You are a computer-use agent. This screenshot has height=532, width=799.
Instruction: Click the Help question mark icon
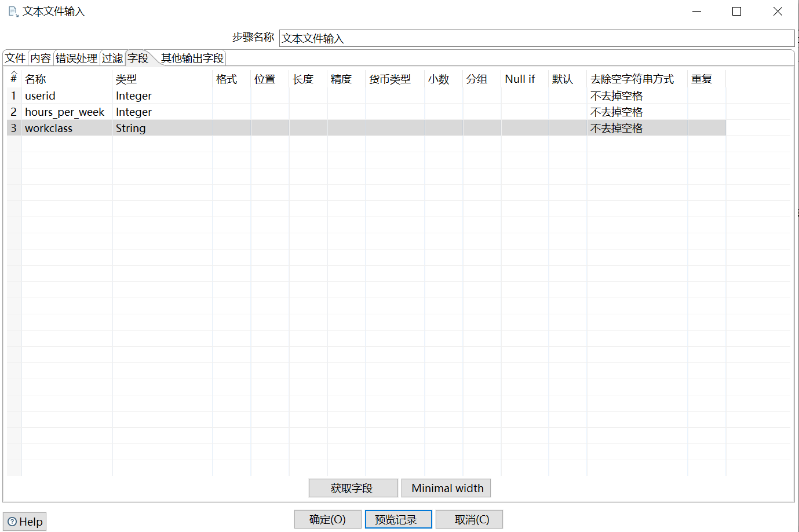[12, 522]
